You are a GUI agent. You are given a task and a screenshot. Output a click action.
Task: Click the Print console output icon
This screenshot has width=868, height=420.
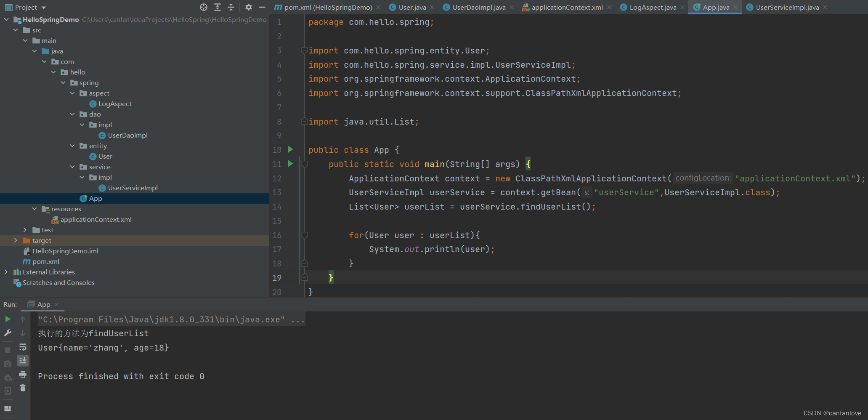23,374
